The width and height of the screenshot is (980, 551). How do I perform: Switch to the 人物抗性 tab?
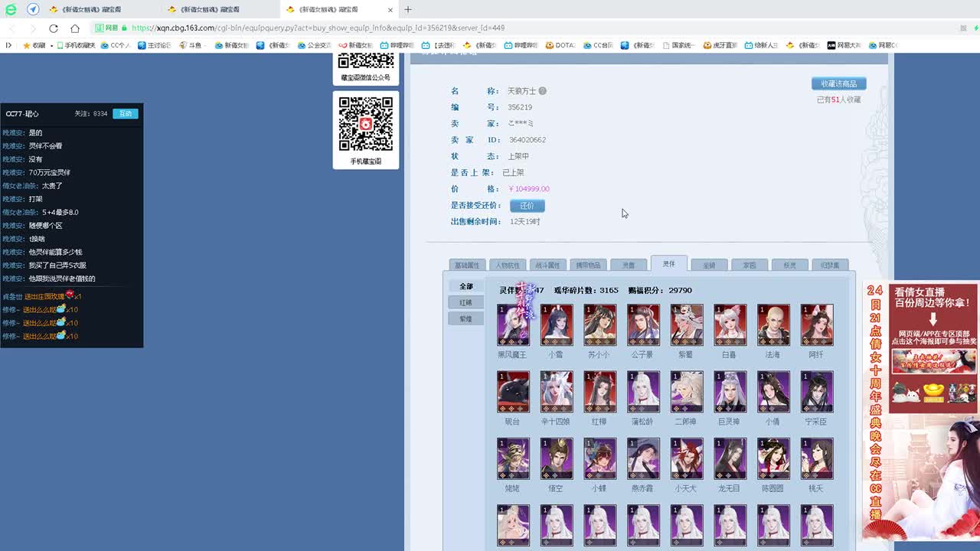[x=508, y=265]
